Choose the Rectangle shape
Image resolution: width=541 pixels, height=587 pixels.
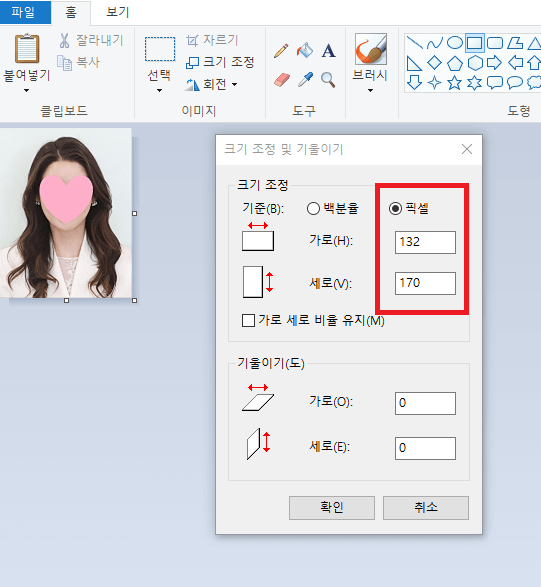tap(475, 43)
